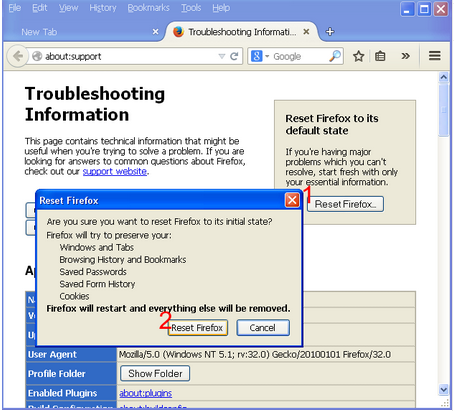
Task: Click 'Saved Passwords' line in dialog
Action: point(93,272)
